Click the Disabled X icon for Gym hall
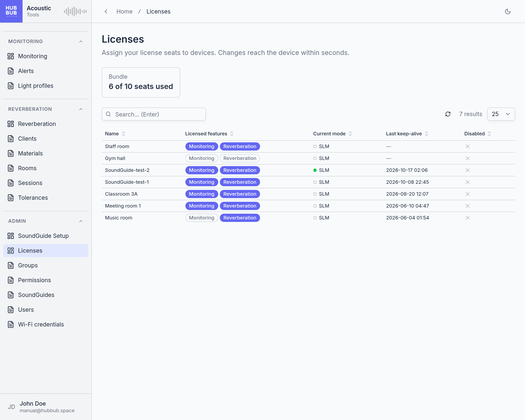Viewport: 525px width, 420px height. pos(467,158)
